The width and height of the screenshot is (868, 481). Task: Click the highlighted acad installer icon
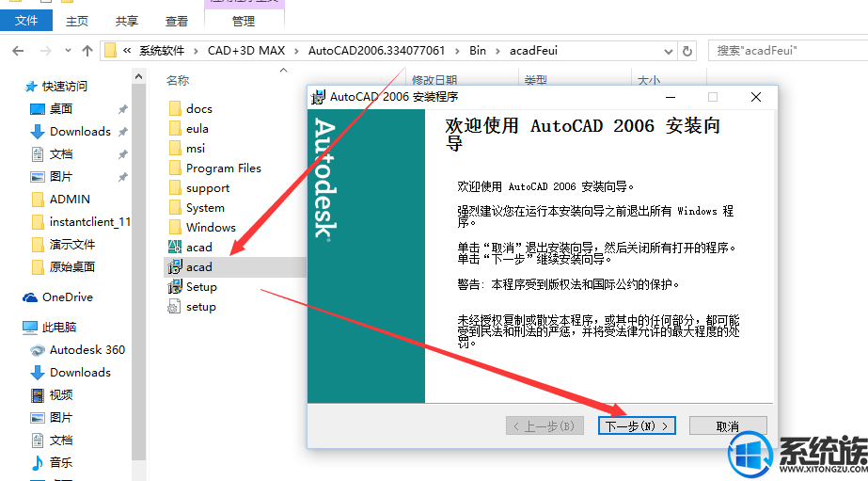point(175,267)
